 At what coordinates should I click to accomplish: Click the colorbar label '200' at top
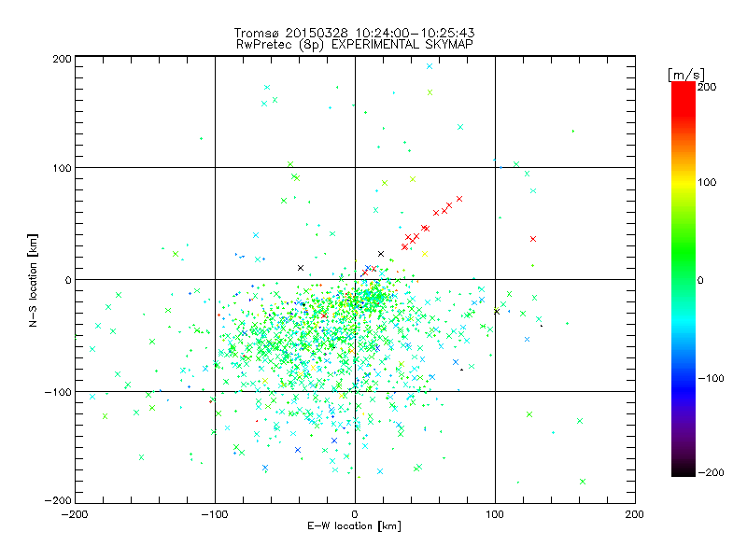pyautogui.click(x=707, y=87)
